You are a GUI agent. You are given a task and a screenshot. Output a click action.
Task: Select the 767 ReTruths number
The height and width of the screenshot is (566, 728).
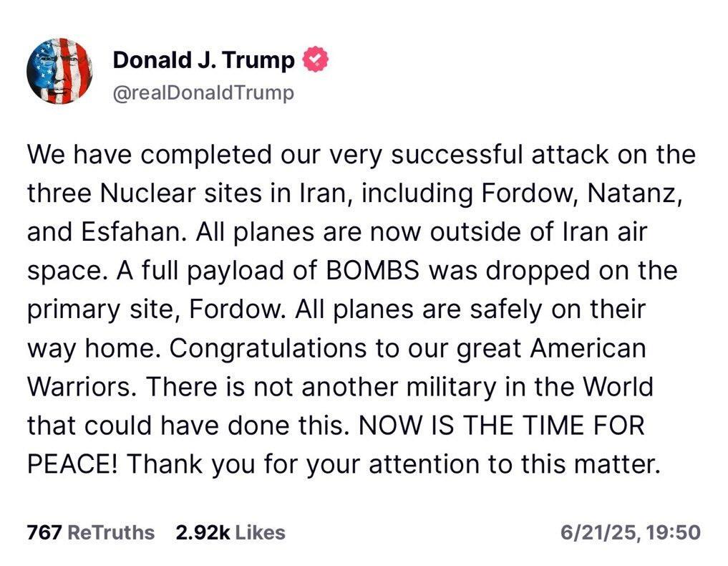coord(44,532)
